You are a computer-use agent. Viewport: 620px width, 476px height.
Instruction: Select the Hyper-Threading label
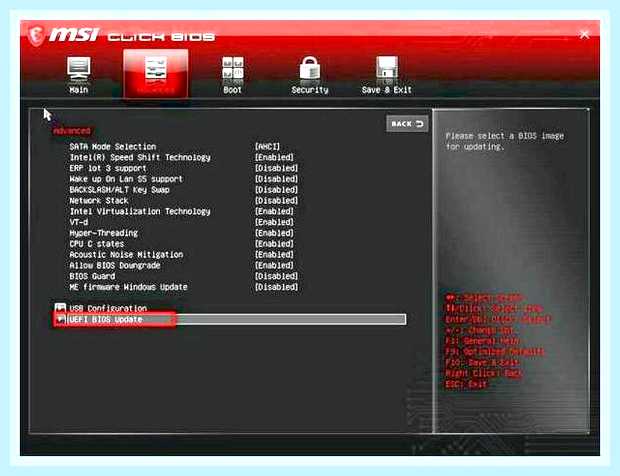pos(104,233)
